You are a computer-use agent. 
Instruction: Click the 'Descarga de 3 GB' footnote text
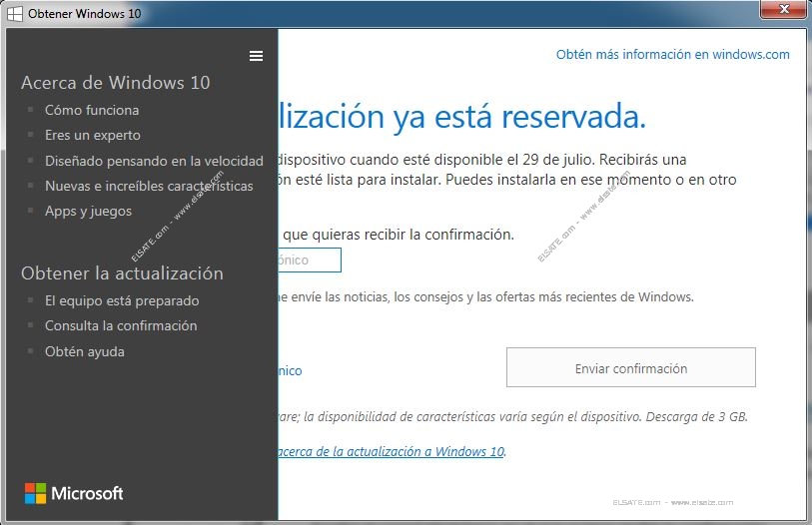tap(696, 417)
